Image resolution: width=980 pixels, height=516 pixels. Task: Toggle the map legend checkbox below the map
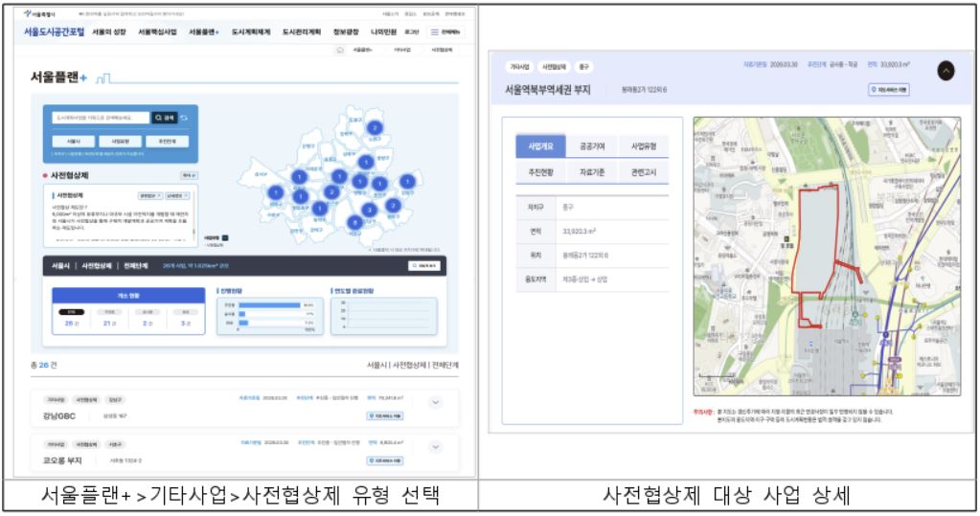[225, 238]
